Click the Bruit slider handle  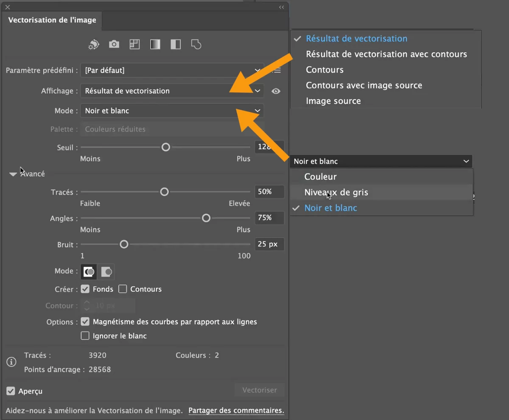click(x=124, y=245)
